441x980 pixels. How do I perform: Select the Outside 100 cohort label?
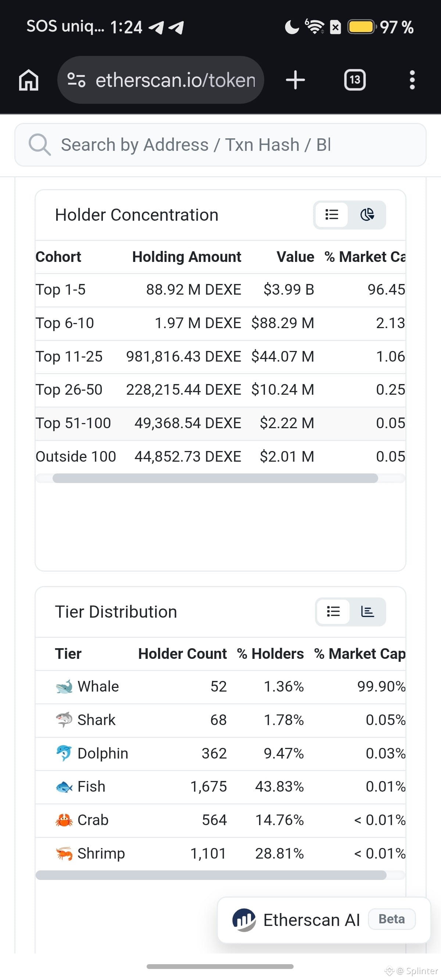[x=76, y=457]
